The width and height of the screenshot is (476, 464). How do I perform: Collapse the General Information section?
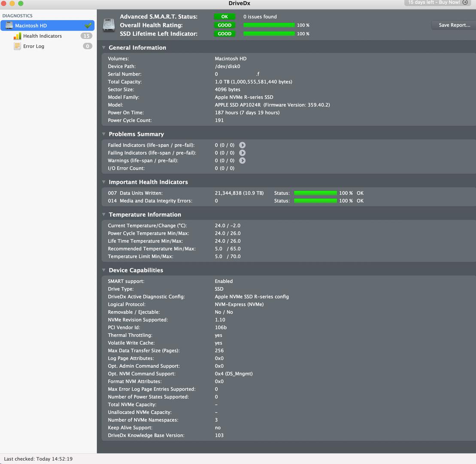pos(104,47)
